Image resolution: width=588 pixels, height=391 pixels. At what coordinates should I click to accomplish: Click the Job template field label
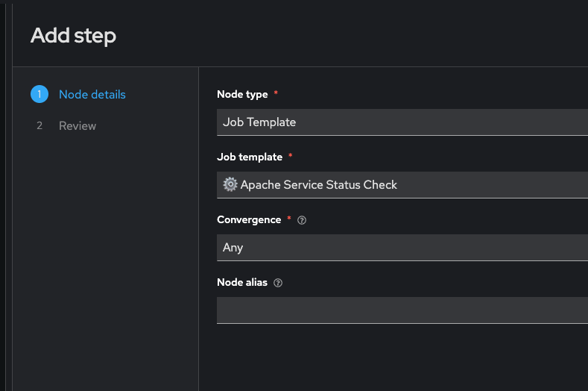250,157
